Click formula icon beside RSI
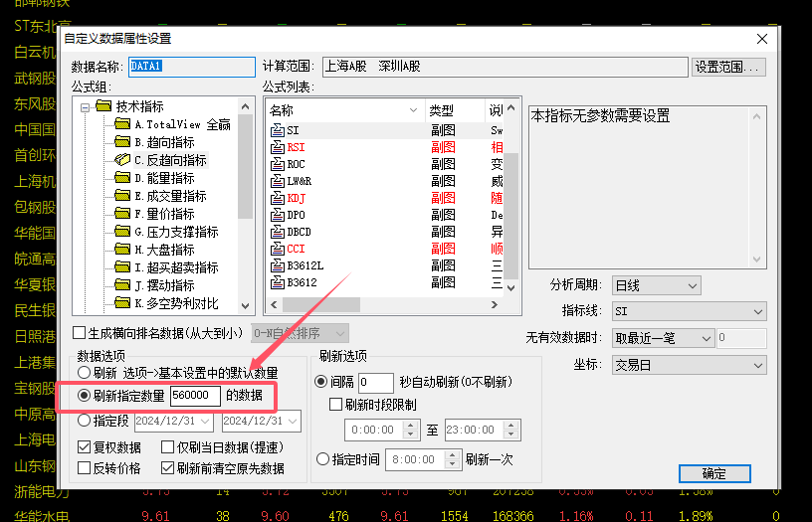This screenshot has height=522, width=812. pyautogui.click(x=278, y=147)
